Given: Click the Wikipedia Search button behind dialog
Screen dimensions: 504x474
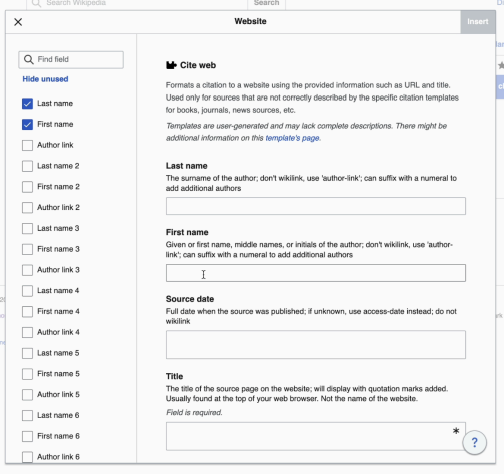Looking at the screenshot, I should coord(266,3).
